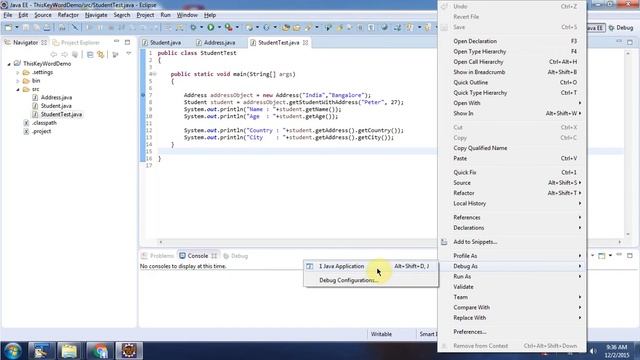The height and width of the screenshot is (360, 640).
Task: Click the Eclipse icon on taskbar
Action: point(129,351)
